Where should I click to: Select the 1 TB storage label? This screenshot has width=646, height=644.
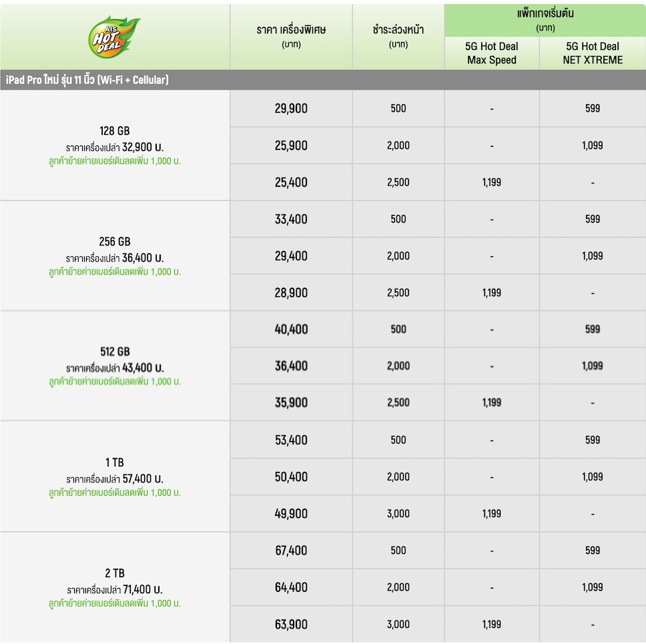[x=115, y=462]
